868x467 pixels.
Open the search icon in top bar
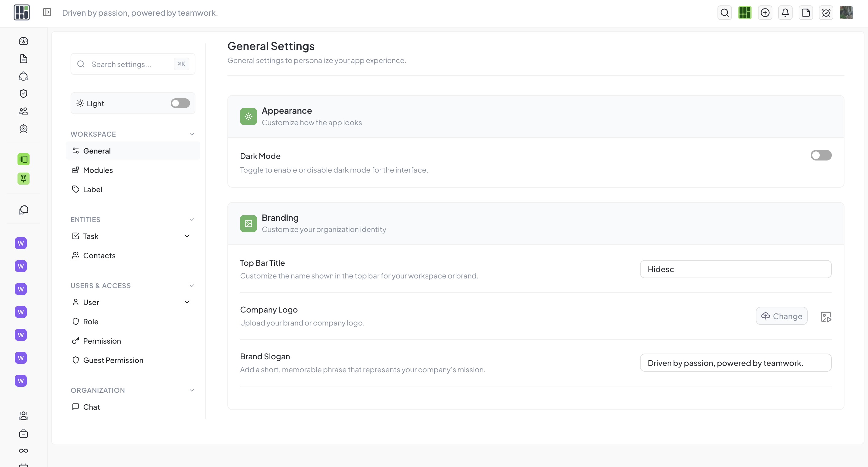724,13
